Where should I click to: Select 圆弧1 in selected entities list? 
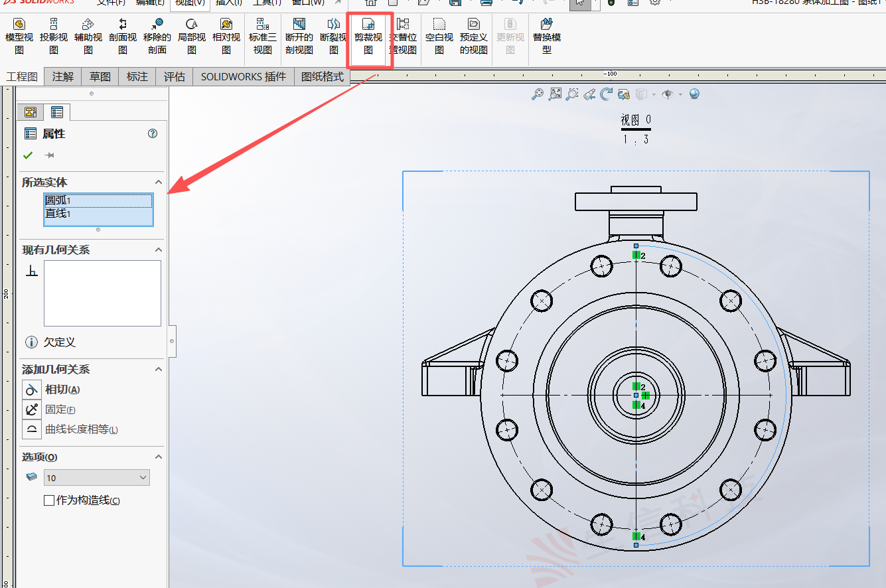click(x=98, y=200)
